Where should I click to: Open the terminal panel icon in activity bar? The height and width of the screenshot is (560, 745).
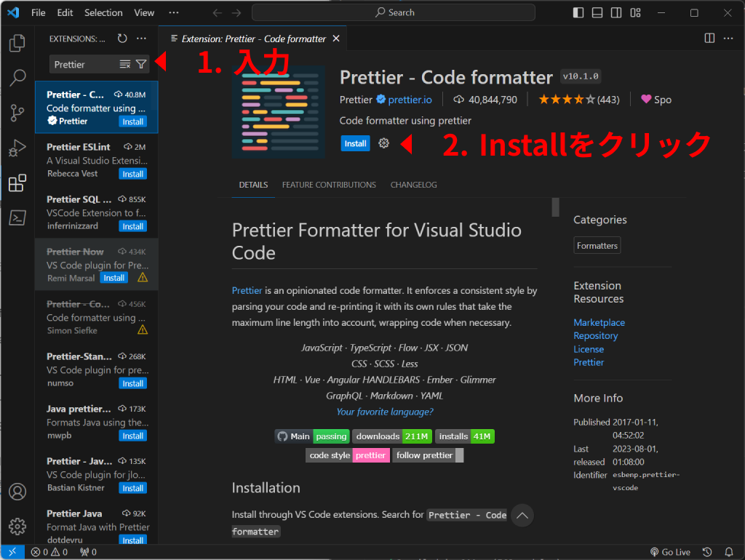17,218
